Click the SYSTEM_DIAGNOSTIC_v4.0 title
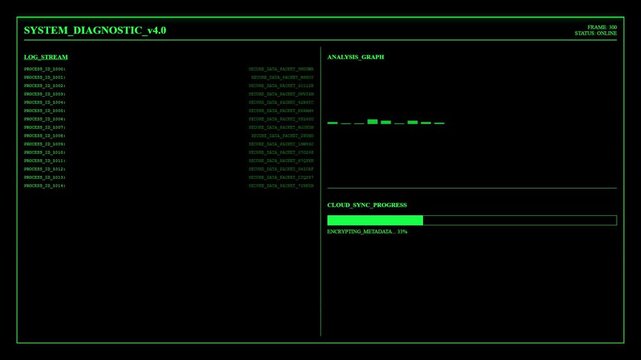Image resolution: width=641 pixels, height=360 pixels. pos(95,30)
